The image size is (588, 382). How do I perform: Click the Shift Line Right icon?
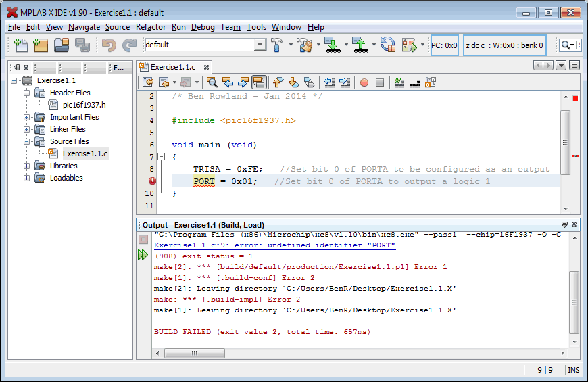(344, 82)
